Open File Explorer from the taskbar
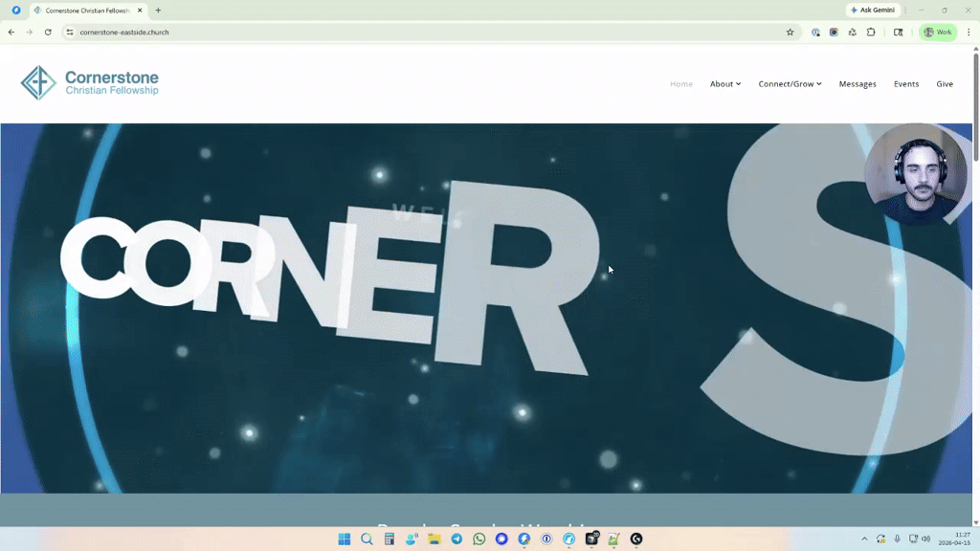Image resolution: width=980 pixels, height=551 pixels. point(434,539)
